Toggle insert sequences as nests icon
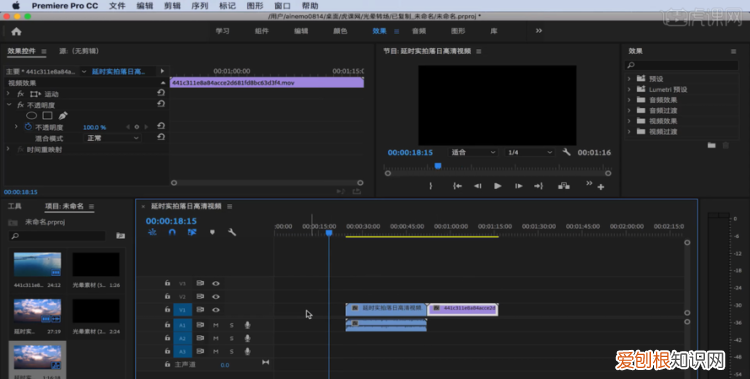 pyautogui.click(x=153, y=232)
